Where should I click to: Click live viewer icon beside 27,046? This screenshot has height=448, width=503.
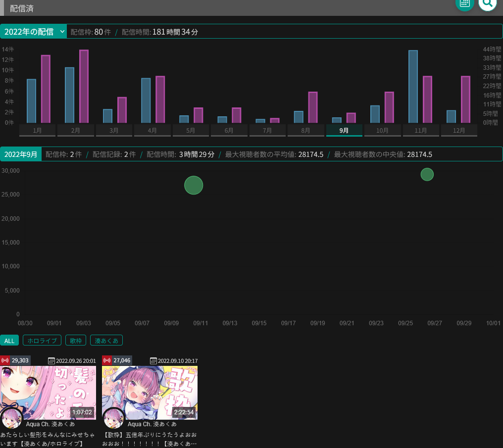107,360
